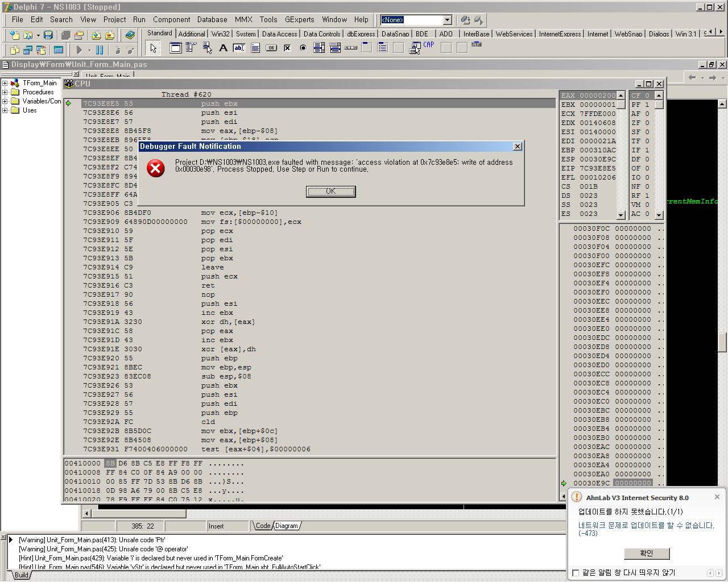728x582 pixels.
Task: Check the Korean 'don't show again' notification checkbox
Action: pos(576,572)
